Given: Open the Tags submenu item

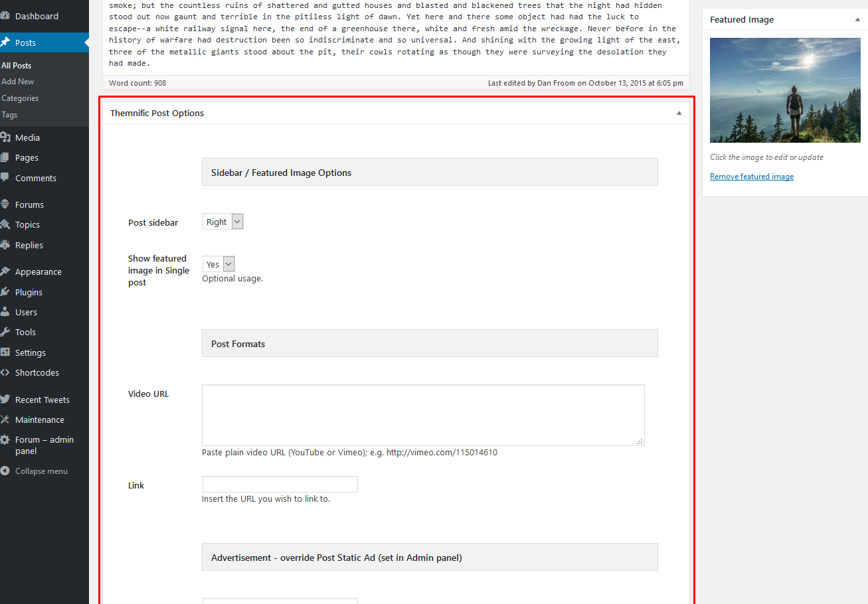Looking at the screenshot, I should click(9, 115).
